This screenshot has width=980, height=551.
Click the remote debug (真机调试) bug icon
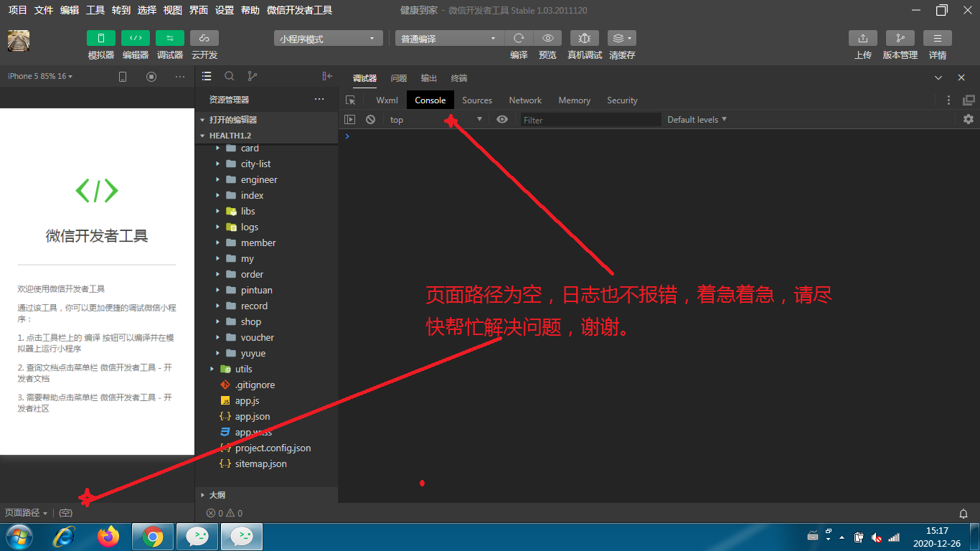click(585, 38)
